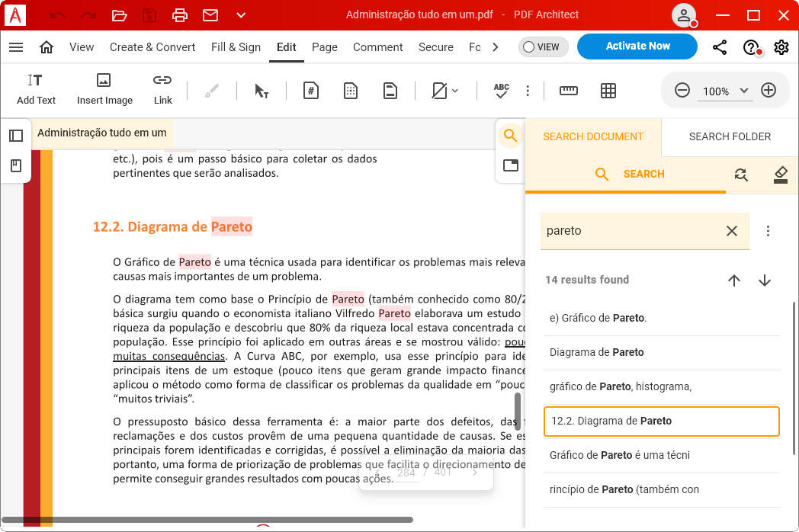Clear the search field text

[732, 231]
